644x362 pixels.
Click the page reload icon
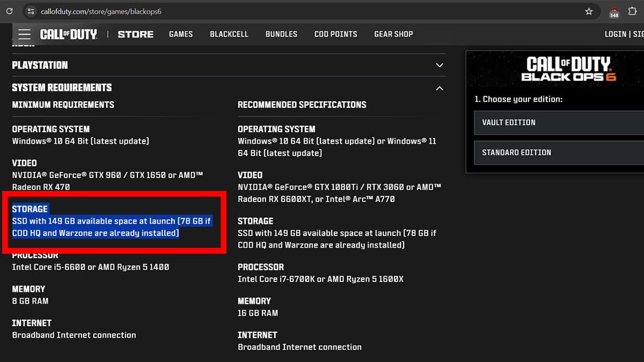pyautogui.click(x=9, y=11)
